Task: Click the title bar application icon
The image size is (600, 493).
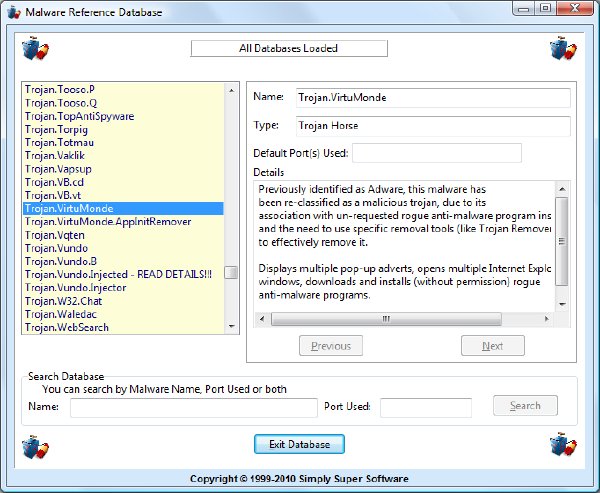Action: pos(14,12)
